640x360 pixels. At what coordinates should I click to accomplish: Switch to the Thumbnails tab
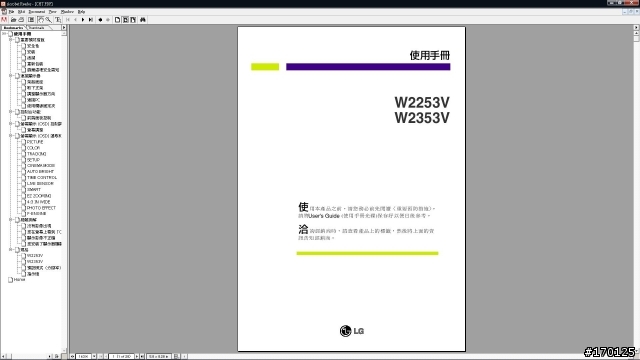pos(37,28)
